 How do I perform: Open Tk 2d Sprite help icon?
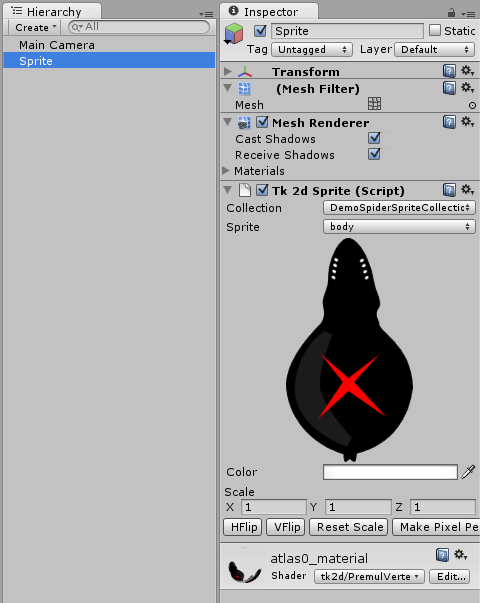[449, 190]
